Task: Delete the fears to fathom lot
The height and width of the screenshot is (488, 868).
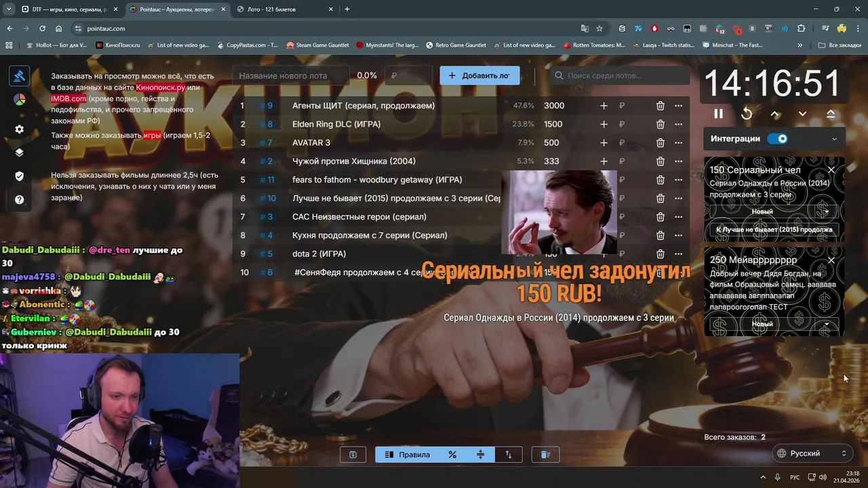Action: click(x=660, y=180)
